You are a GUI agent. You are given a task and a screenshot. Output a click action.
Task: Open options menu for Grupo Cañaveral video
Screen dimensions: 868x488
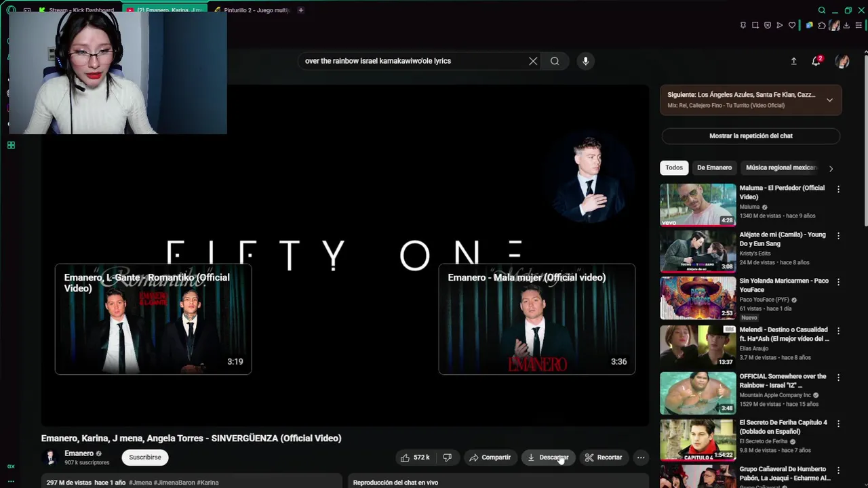(838, 470)
